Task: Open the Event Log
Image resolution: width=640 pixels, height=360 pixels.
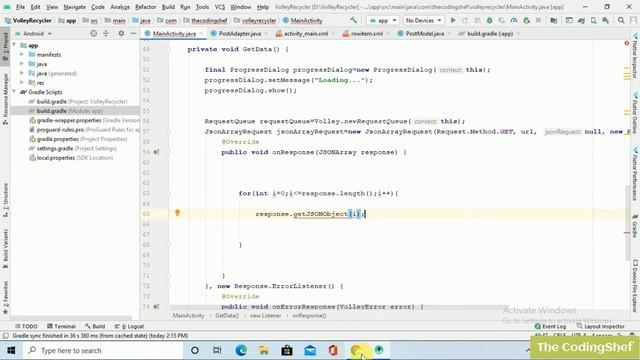Action: 550,326
